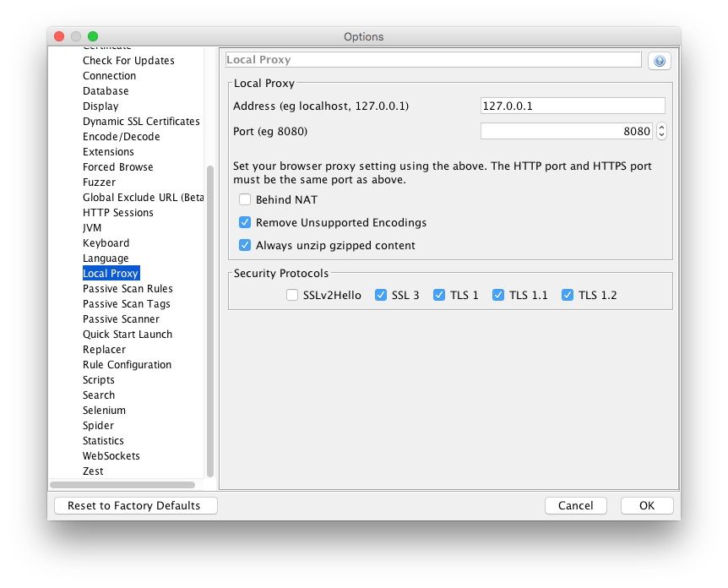Viewport: 728px width, 588px height.
Task: Click the options list vertical scrollbar
Action: (209, 321)
